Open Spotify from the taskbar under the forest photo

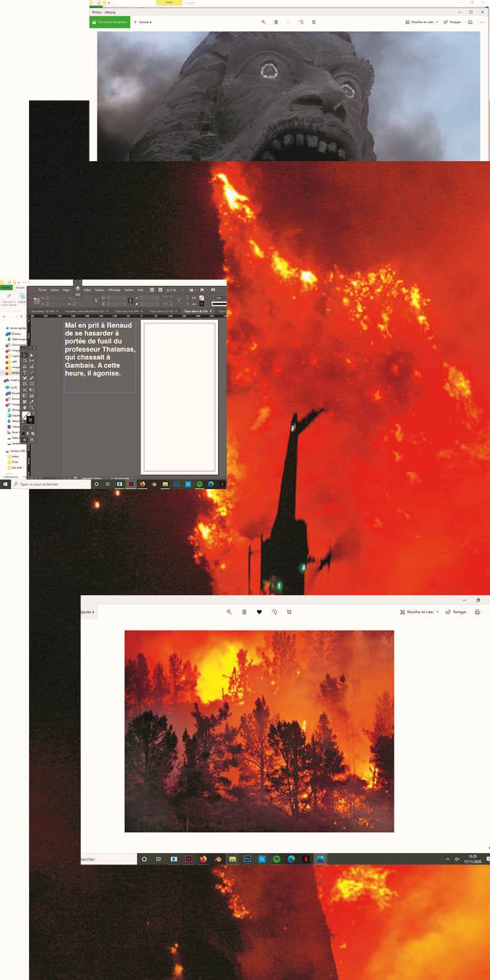(276, 859)
